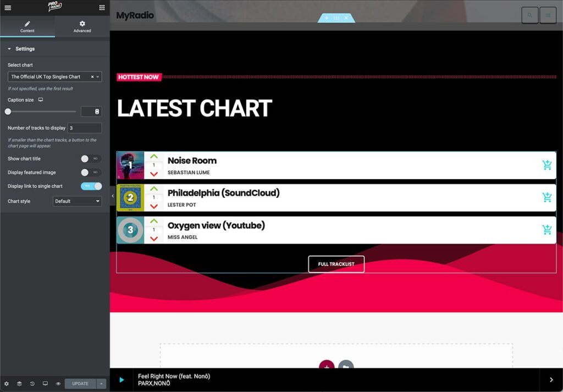The height and width of the screenshot is (392, 563).
Task: Click the FULL TRACKLIST button
Action: coord(336,264)
